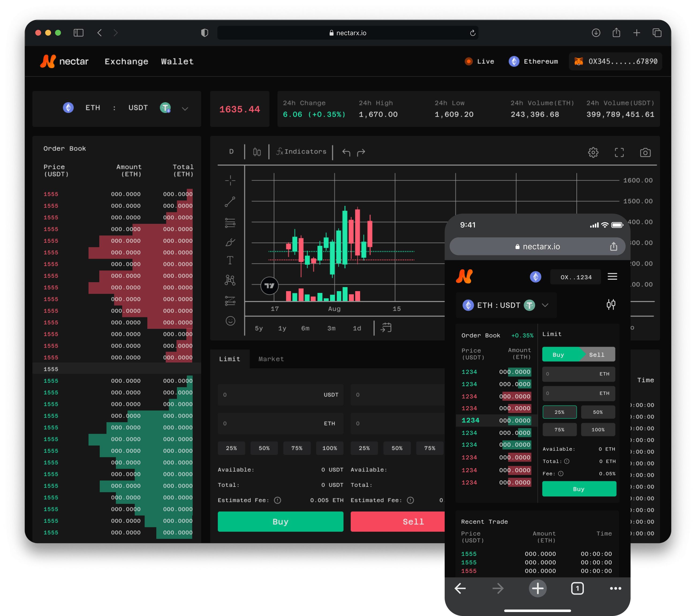Viewport: 696px width, 616px height.
Task: Expand the chart to fullscreen
Action: 619,152
